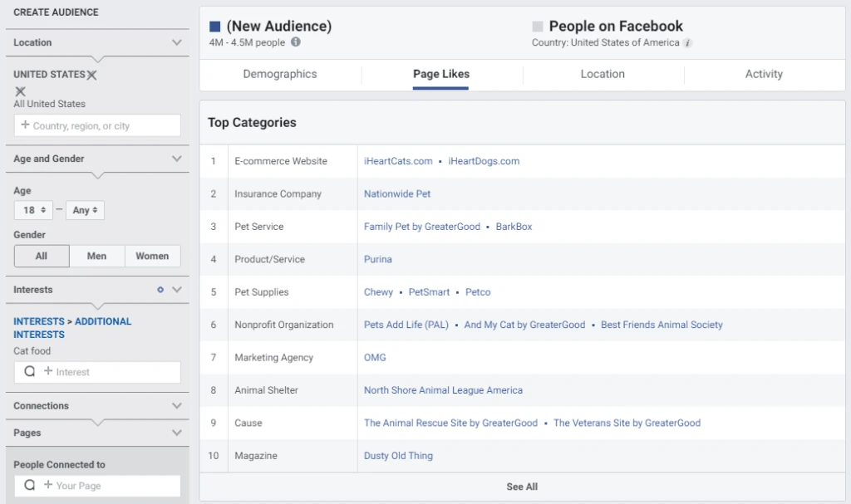
Task: Click the gray People on Facebook square
Action: 538,27
